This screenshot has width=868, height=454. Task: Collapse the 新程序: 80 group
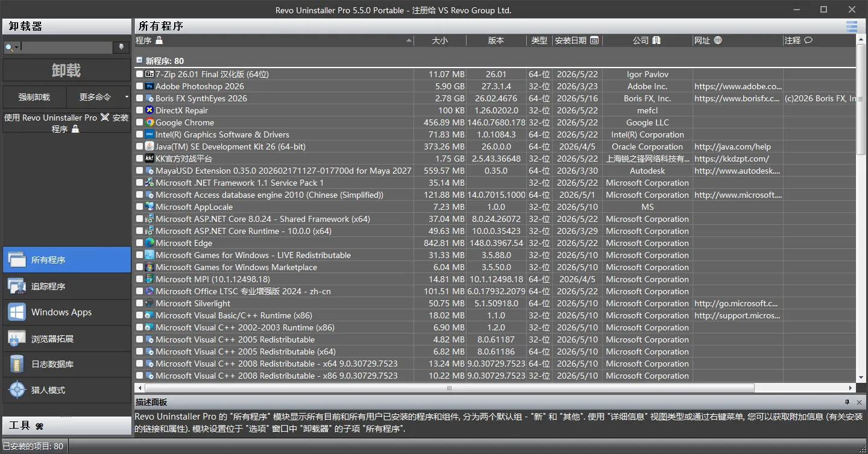pos(140,60)
